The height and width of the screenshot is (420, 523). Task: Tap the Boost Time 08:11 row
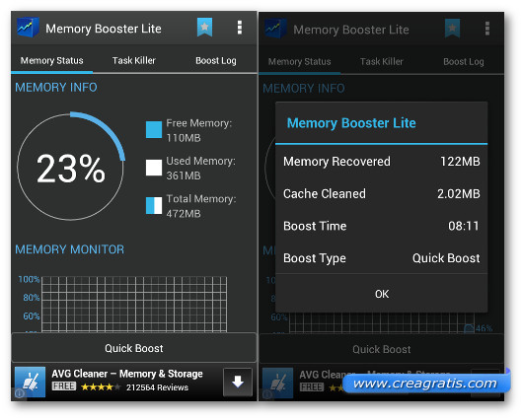pyautogui.click(x=382, y=226)
